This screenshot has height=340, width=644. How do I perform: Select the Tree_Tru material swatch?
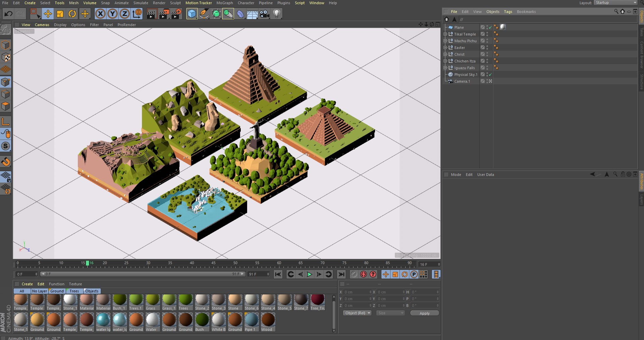[317, 302]
